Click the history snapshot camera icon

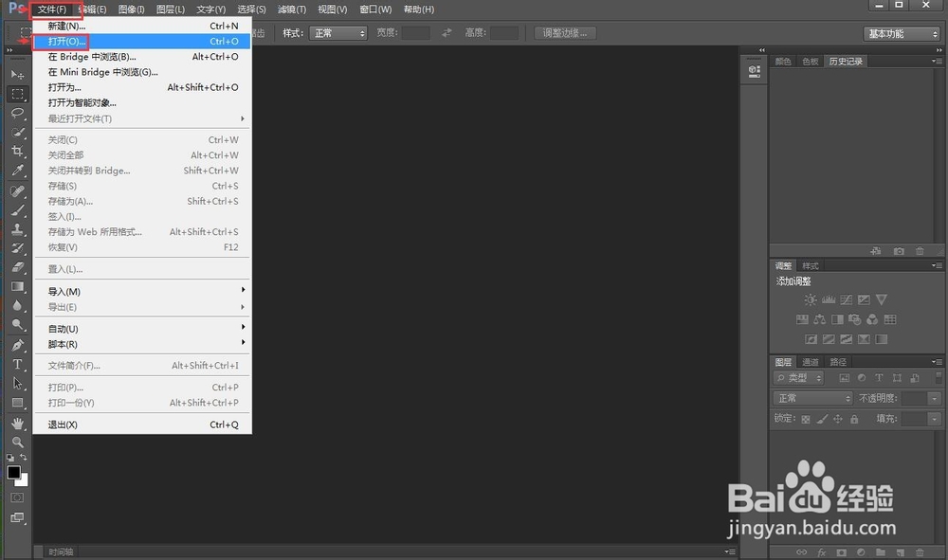pos(899,251)
